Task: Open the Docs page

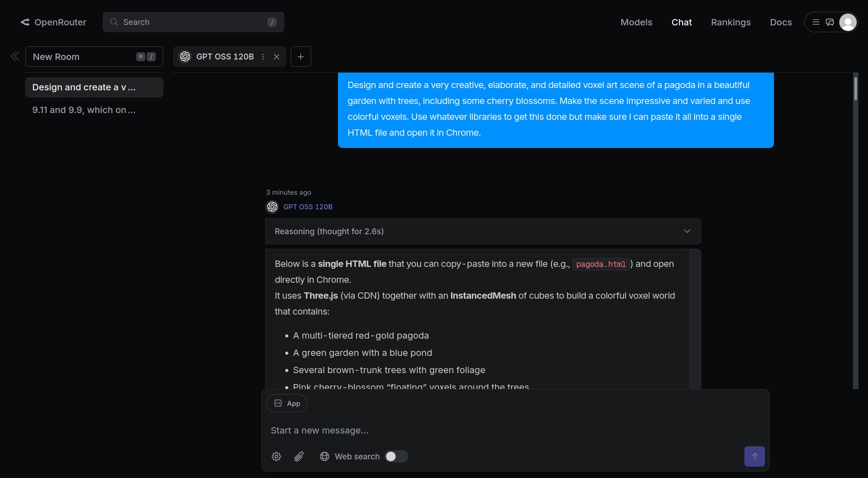Action: [x=781, y=22]
